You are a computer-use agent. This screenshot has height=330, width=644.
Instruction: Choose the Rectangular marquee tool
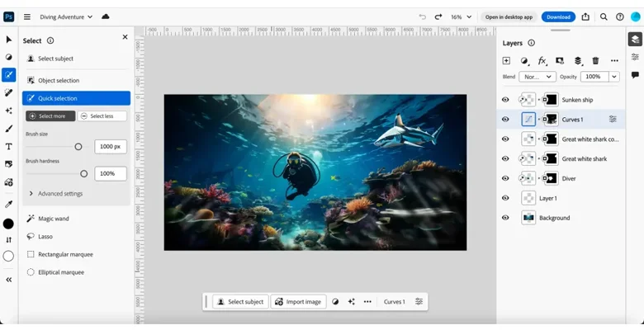(x=60, y=254)
